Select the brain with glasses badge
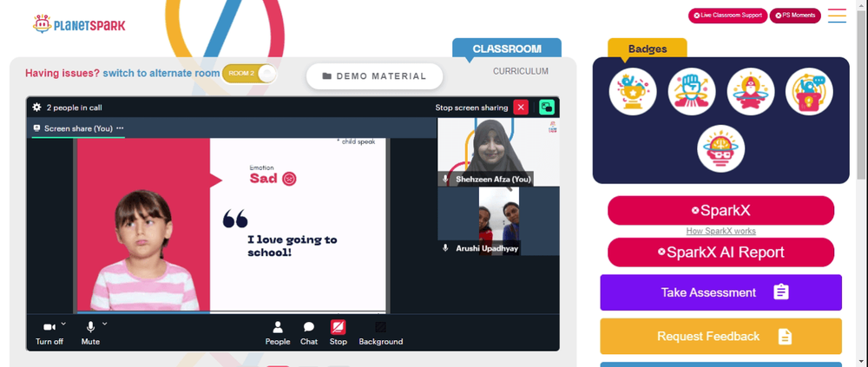The image size is (868, 367). (x=720, y=148)
